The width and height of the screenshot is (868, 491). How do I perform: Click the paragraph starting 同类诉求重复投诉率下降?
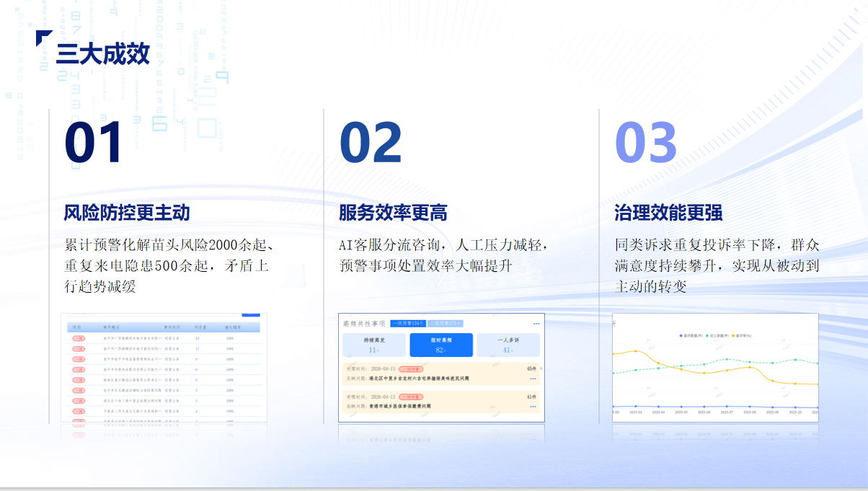[x=717, y=265]
